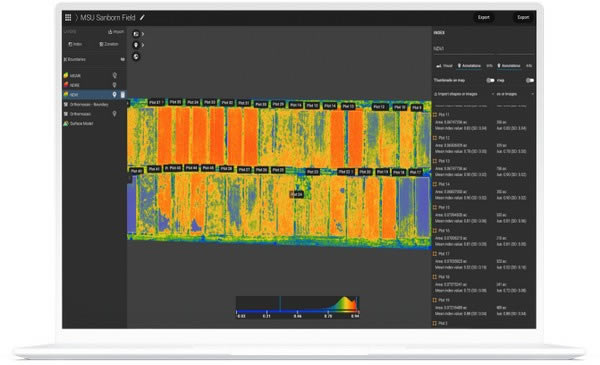Switch to the Zonation tab
Viewport: 600px width, 365px height.
coord(109,44)
